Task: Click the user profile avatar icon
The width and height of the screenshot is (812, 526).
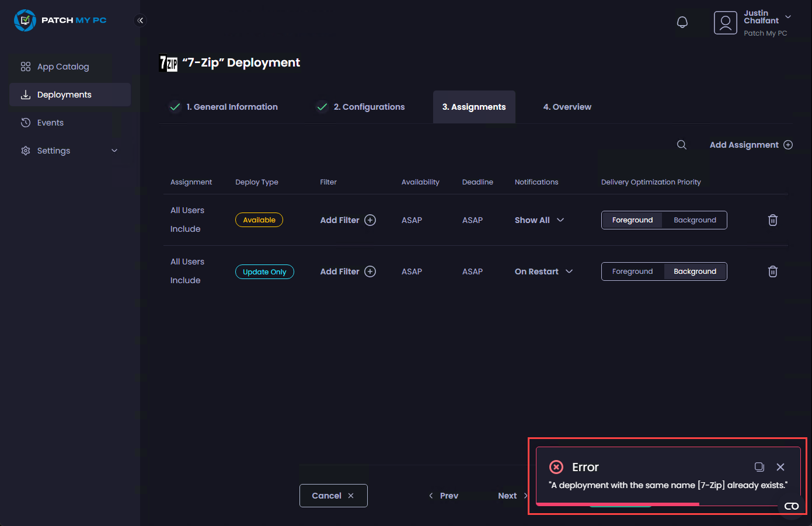Action: click(725, 23)
